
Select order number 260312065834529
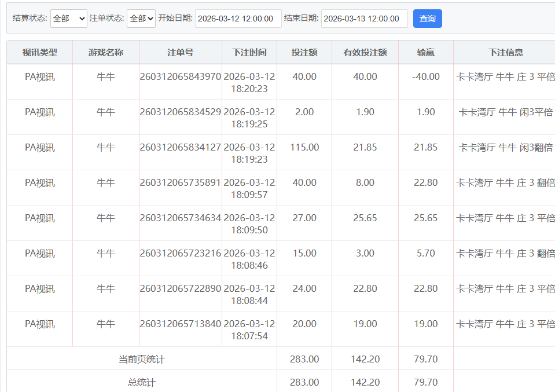pyautogui.click(x=180, y=112)
